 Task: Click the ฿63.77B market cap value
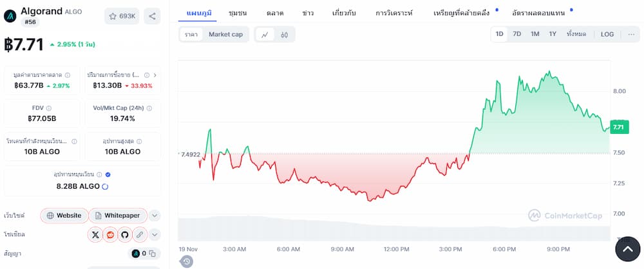[x=29, y=86]
